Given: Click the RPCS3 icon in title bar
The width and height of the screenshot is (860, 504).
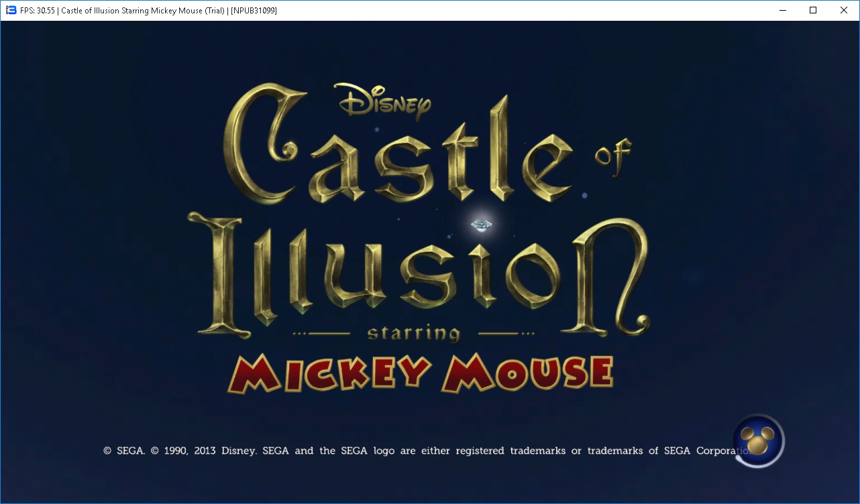Looking at the screenshot, I should (x=10, y=10).
